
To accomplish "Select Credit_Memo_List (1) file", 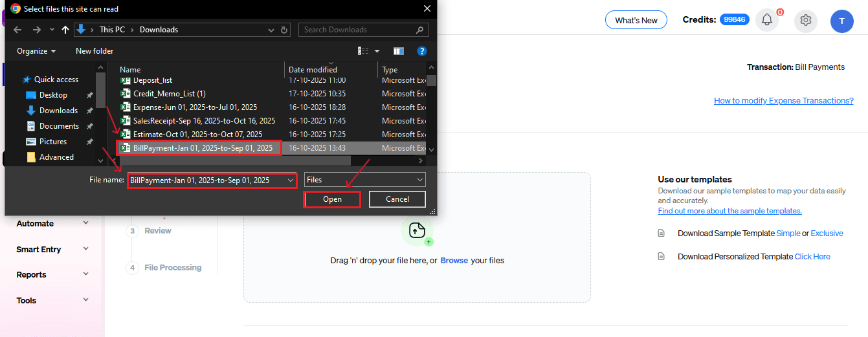I will (x=169, y=94).
